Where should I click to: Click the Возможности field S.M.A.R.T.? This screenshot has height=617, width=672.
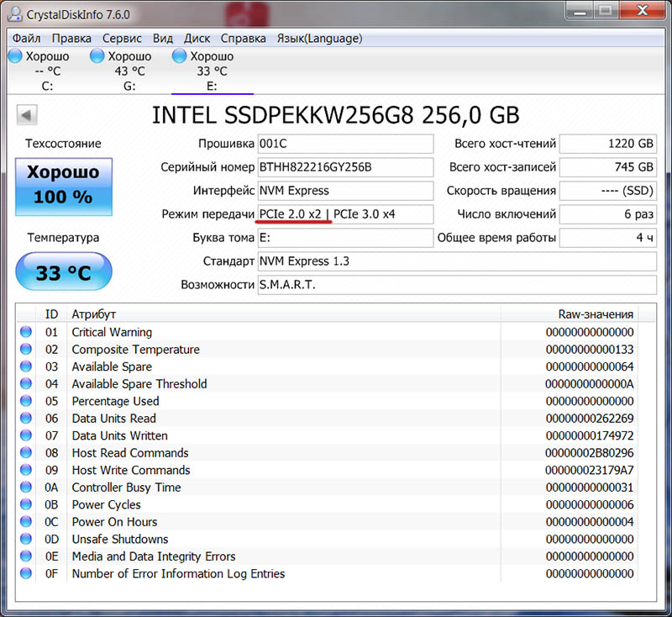click(457, 285)
